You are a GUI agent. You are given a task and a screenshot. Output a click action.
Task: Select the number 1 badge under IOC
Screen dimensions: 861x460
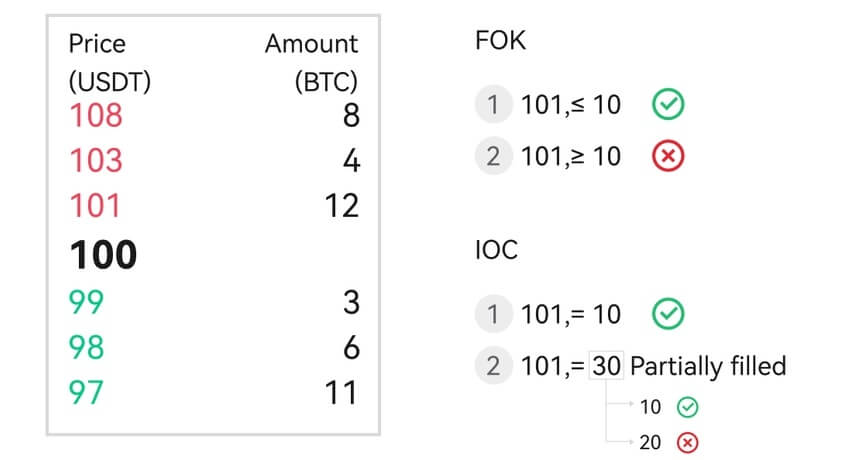[492, 314]
